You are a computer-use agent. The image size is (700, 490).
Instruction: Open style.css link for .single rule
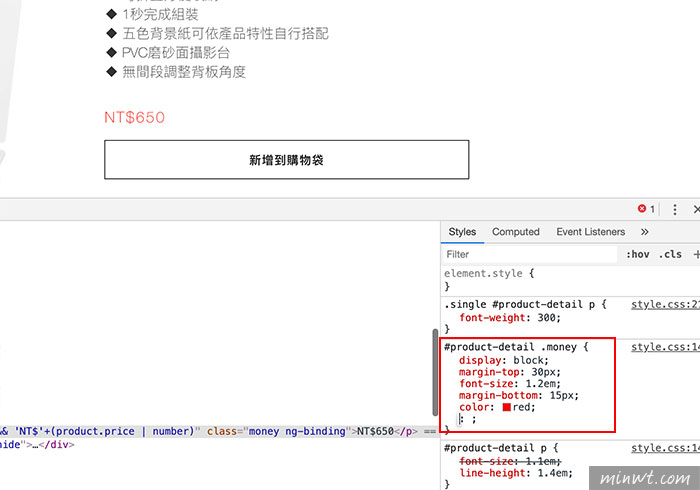click(665, 304)
